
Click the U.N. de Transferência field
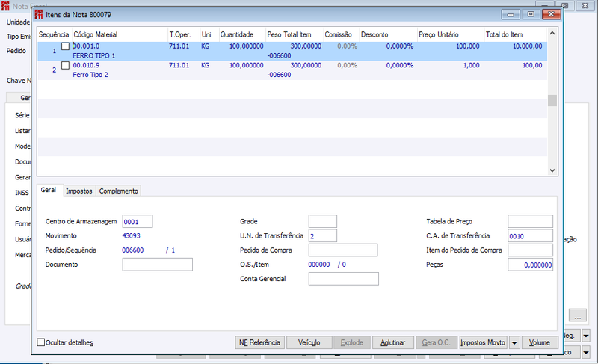click(323, 236)
